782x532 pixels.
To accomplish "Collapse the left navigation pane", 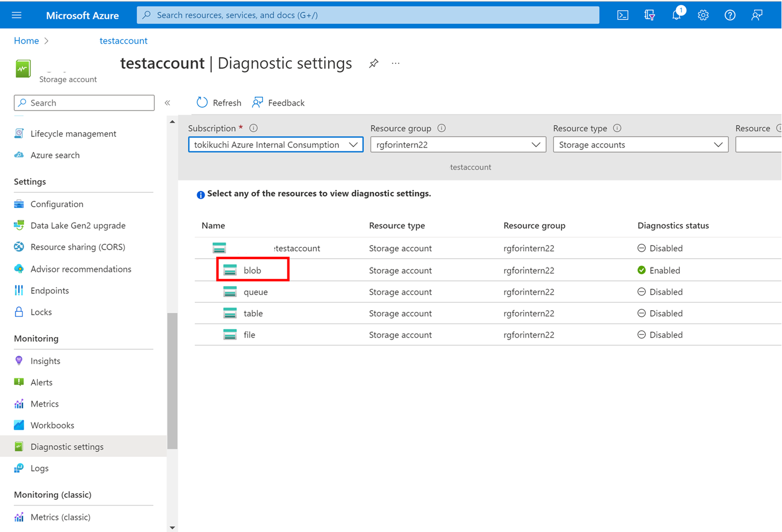I will (167, 103).
